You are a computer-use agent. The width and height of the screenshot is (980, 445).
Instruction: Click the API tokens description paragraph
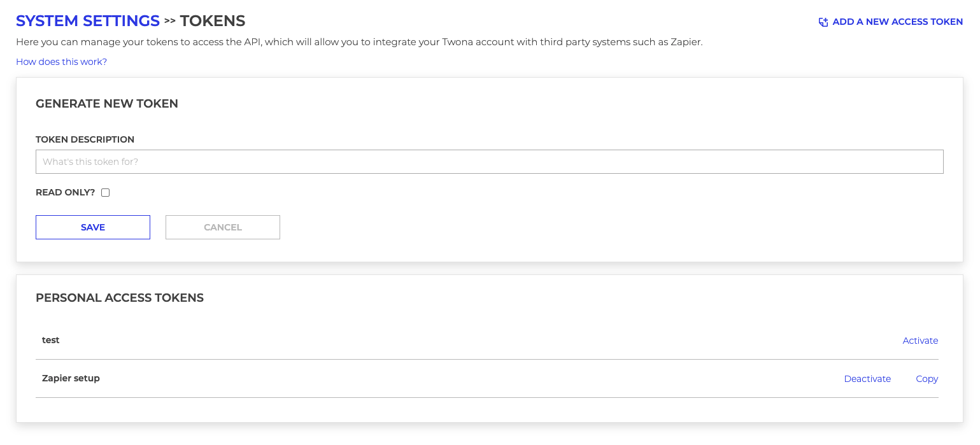(359, 42)
